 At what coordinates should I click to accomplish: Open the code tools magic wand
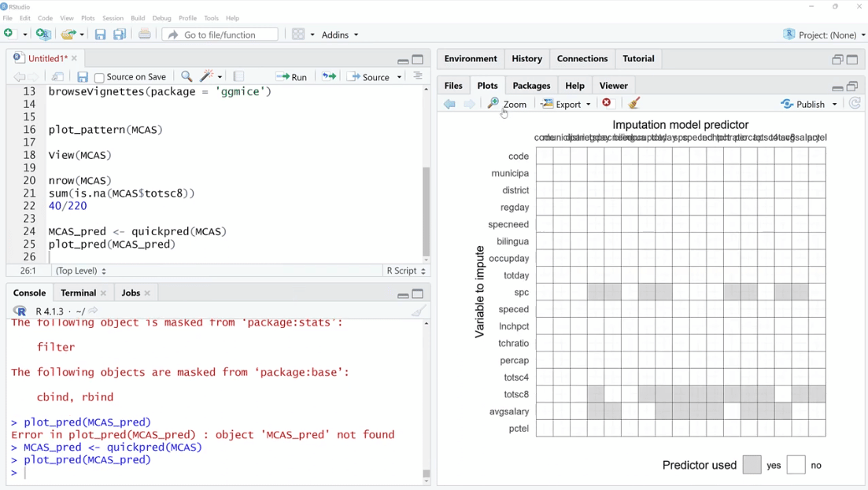pos(207,76)
